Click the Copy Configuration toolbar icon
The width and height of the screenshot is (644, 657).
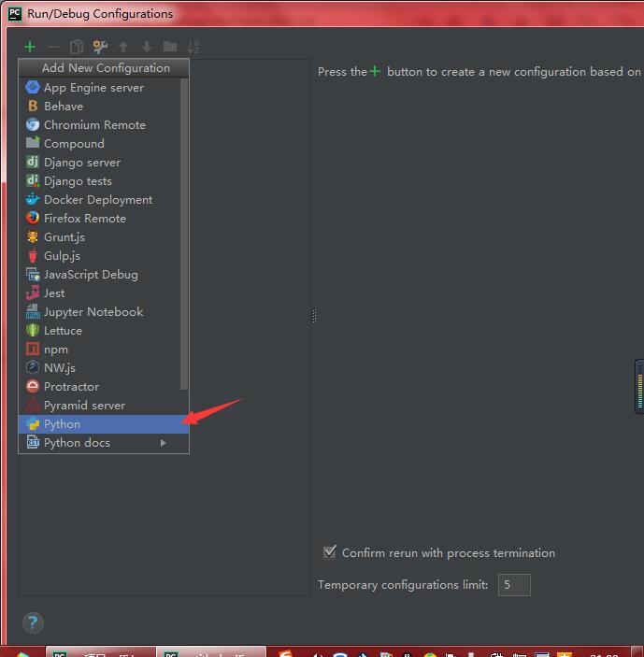click(x=77, y=47)
